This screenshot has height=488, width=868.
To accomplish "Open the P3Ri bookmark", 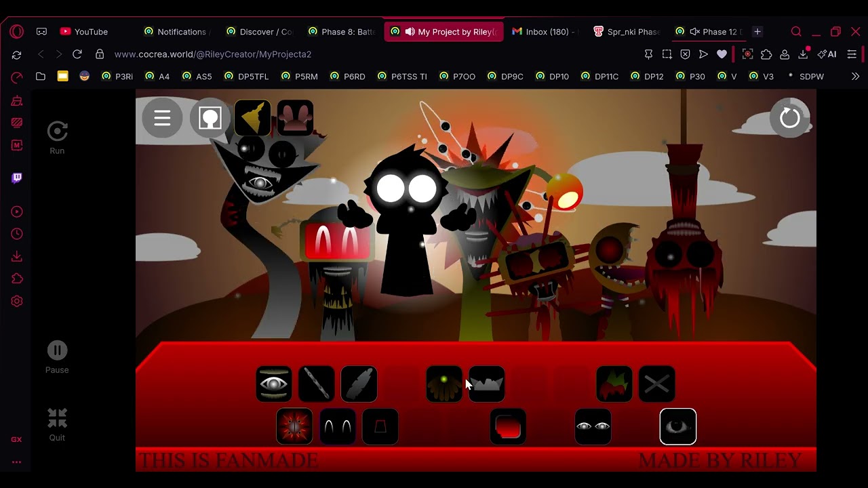I will coord(117,77).
